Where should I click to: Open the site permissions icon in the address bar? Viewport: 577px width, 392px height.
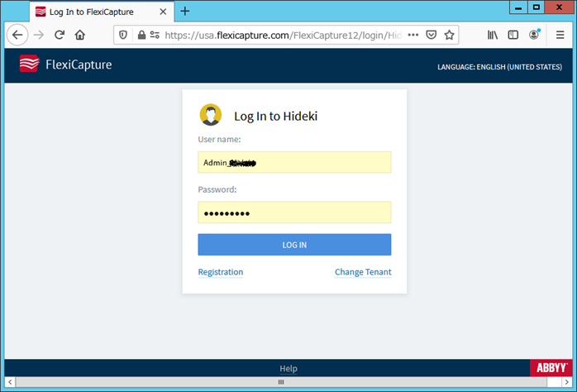pos(155,35)
